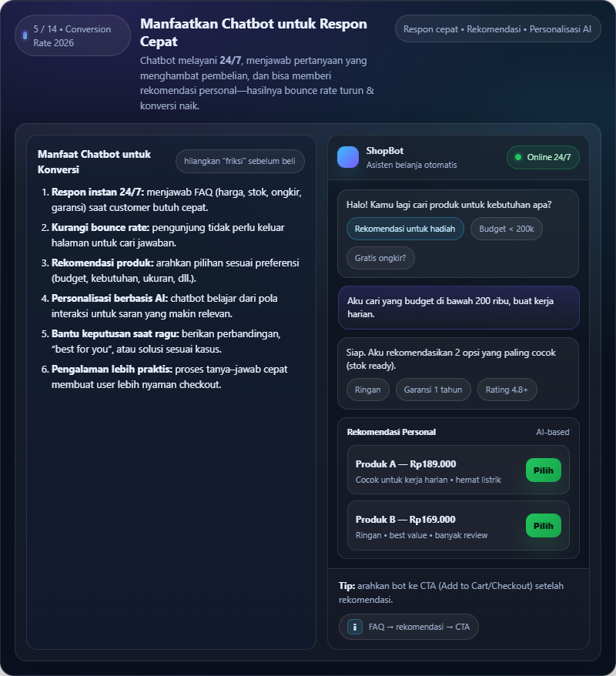Click the info icon beside FAQ flow
Screen dimensions: 616x676
pos(354,627)
